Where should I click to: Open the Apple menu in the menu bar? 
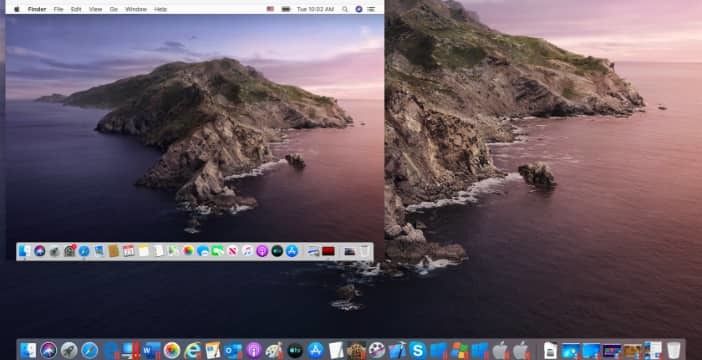click(x=17, y=9)
